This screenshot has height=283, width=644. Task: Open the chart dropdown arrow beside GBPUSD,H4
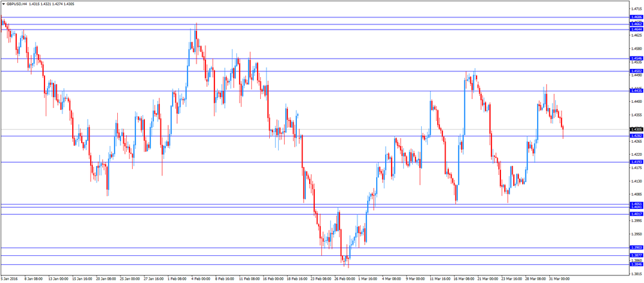click(3, 4)
